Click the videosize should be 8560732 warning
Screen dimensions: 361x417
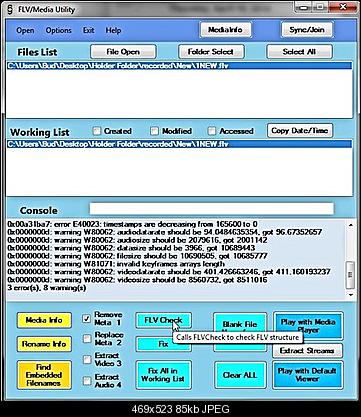137,280
